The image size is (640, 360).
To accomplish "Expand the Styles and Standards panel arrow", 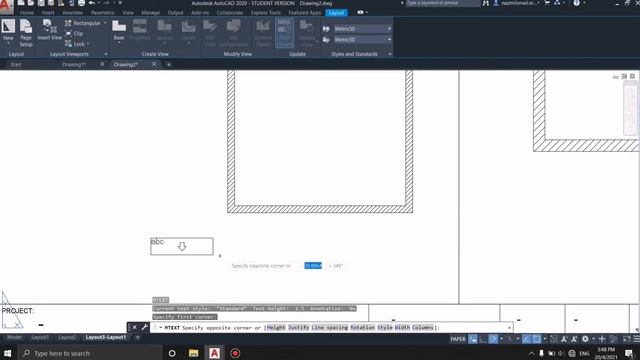I will (390, 54).
